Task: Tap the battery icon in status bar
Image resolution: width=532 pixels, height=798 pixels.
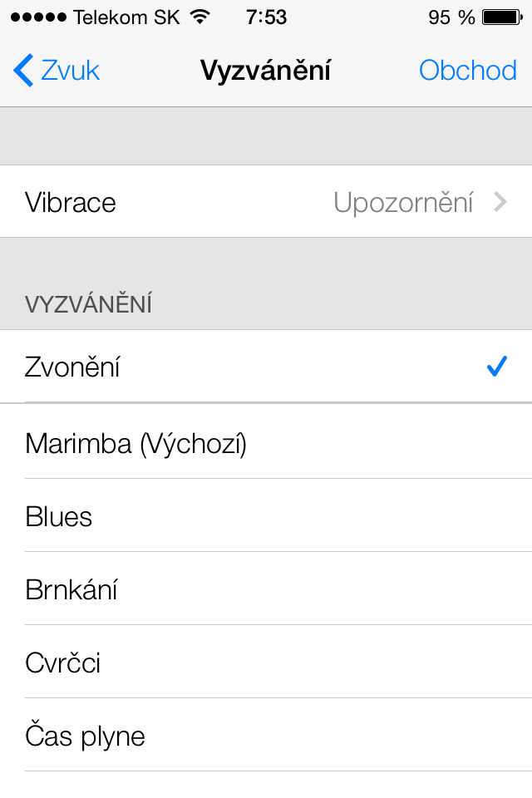Action: pos(501,17)
